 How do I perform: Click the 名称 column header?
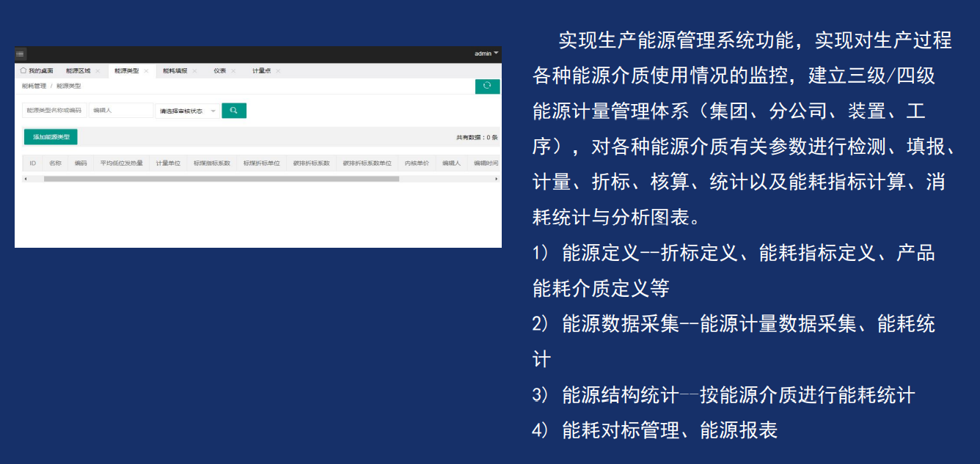pyautogui.click(x=55, y=163)
